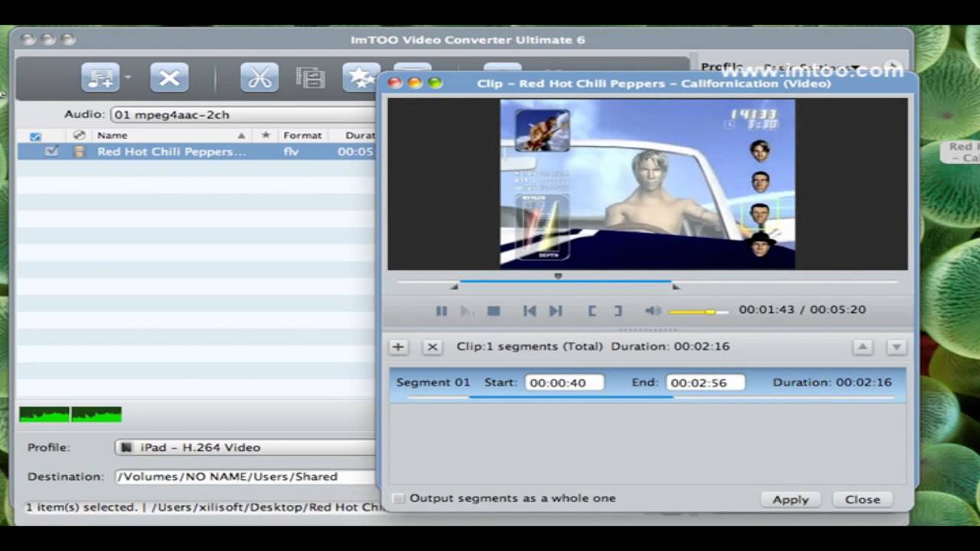Click the status icon in list header

[78, 135]
